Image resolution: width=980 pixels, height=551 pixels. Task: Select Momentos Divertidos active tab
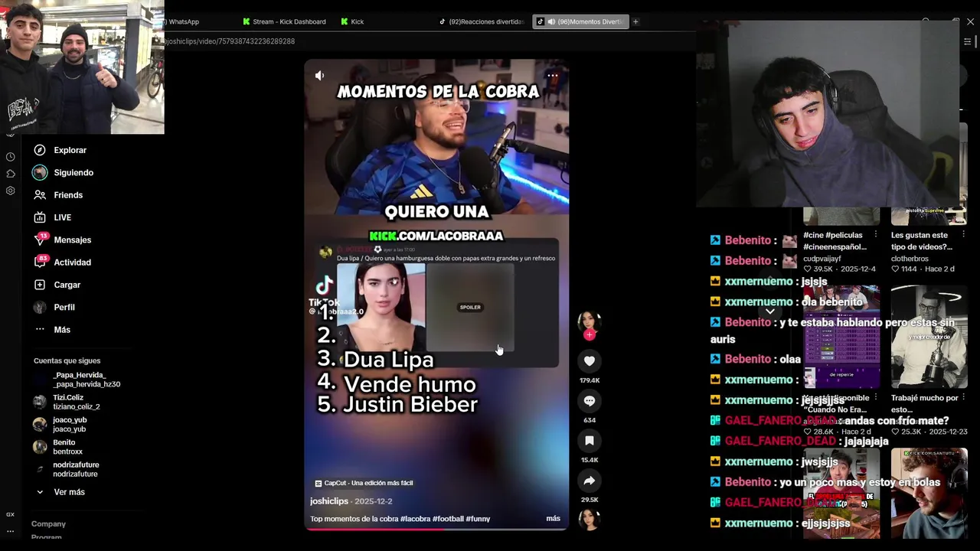coord(580,21)
